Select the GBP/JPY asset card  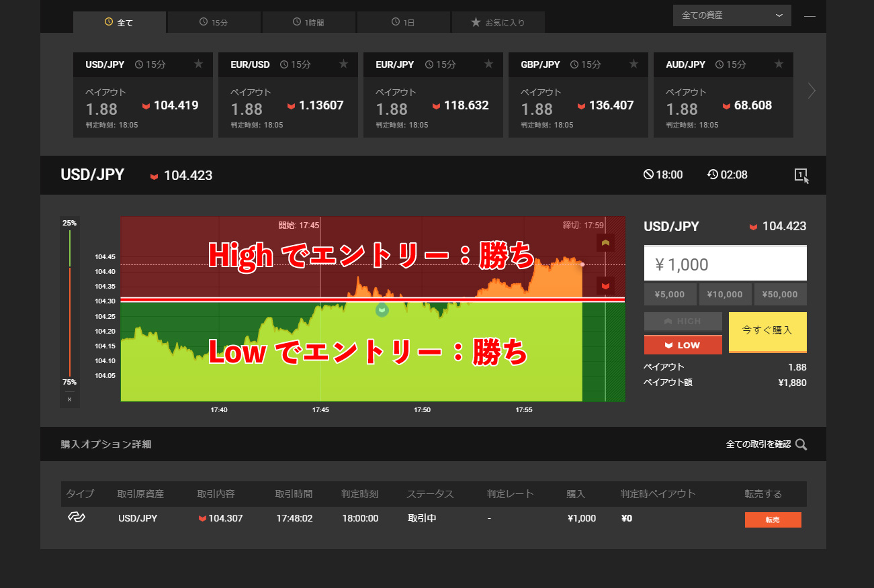point(578,95)
